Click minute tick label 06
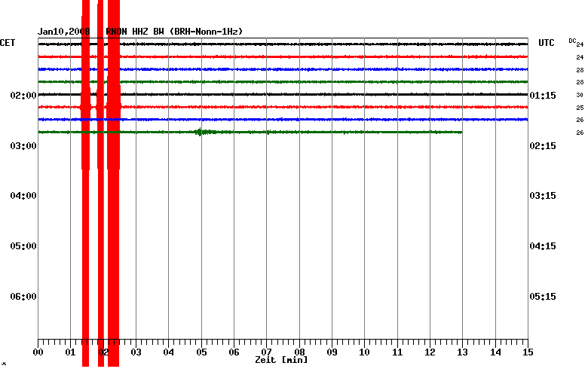588x372 pixels. pyautogui.click(x=234, y=352)
